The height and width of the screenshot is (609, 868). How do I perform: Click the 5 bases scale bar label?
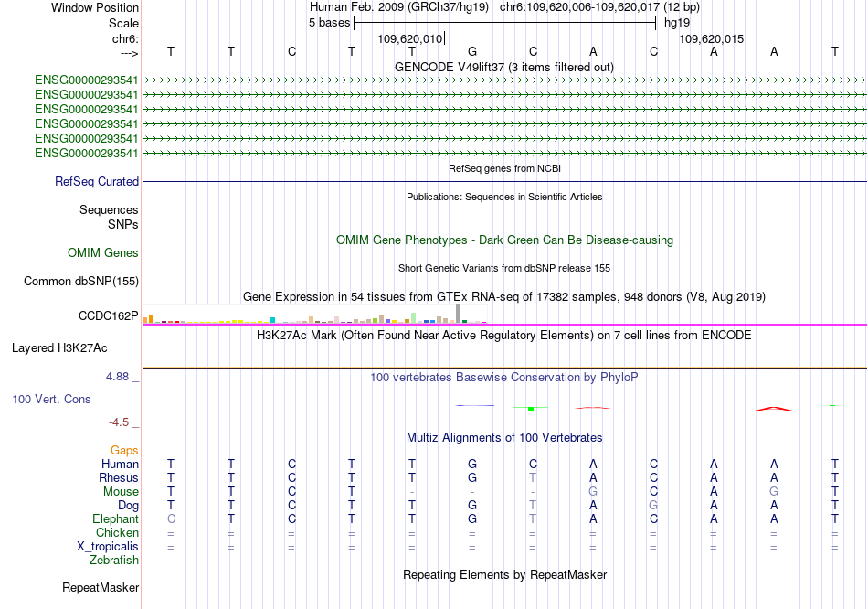point(329,23)
